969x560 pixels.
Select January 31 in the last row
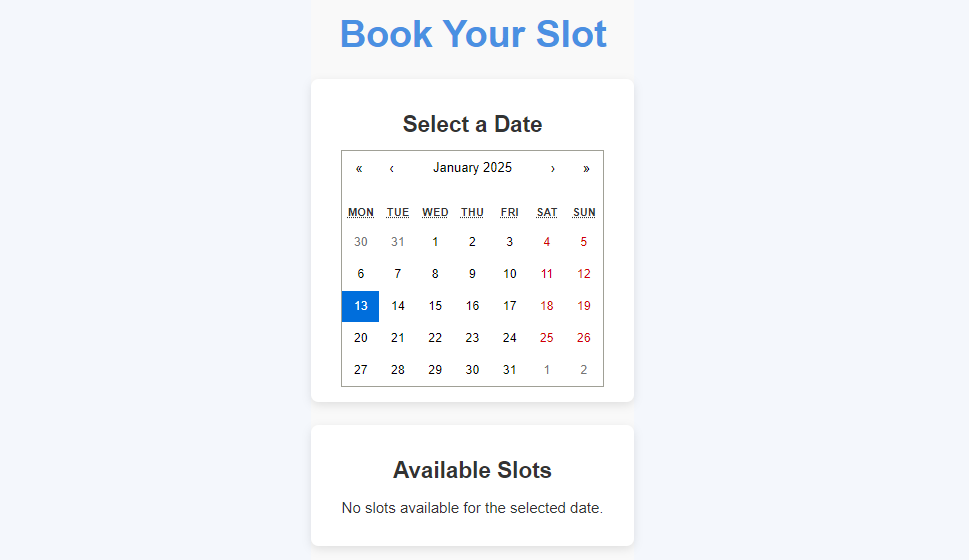coord(510,370)
